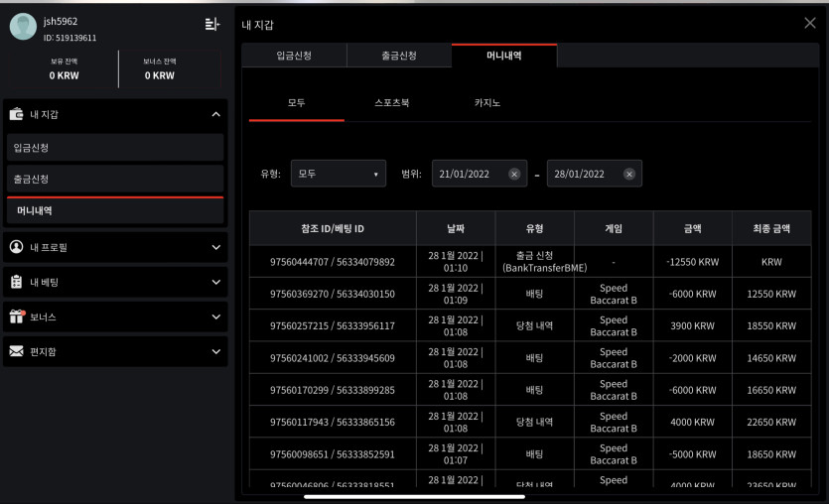Image resolution: width=829 pixels, height=504 pixels.
Task: Click the 3900 KRW amount cell
Action: [x=693, y=326]
